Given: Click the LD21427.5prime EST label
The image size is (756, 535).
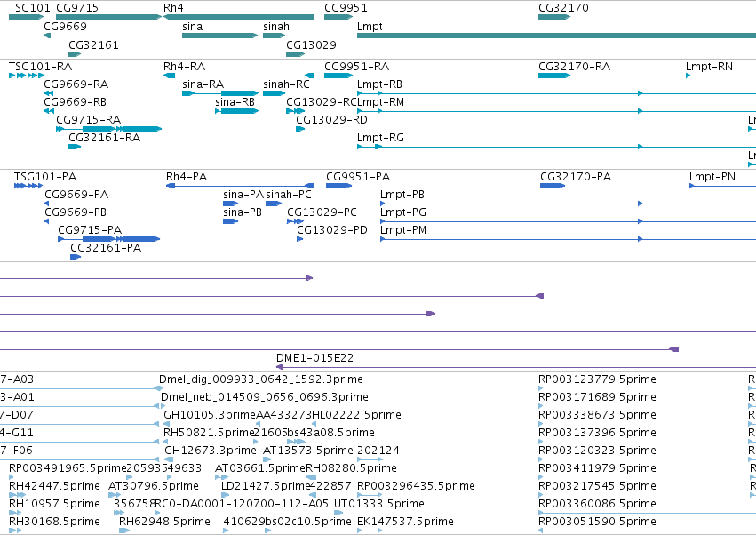Looking at the screenshot, I should pos(266,486).
